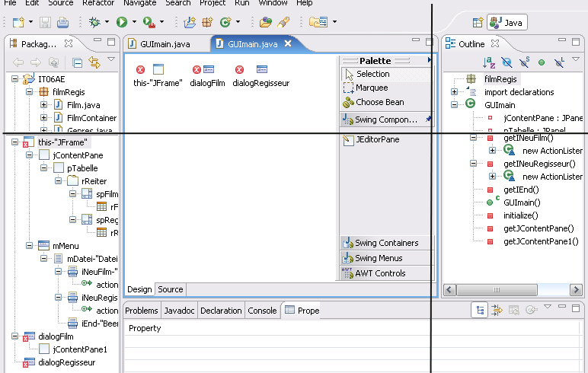The height and width of the screenshot is (373, 588).
Task: Collapse the IT06AE project node
Action: (14, 78)
